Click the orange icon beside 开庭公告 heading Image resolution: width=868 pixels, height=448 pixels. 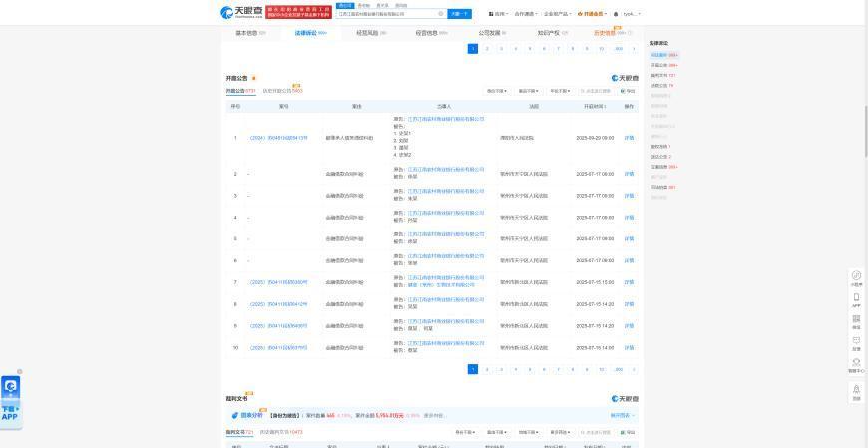pyautogui.click(x=254, y=78)
